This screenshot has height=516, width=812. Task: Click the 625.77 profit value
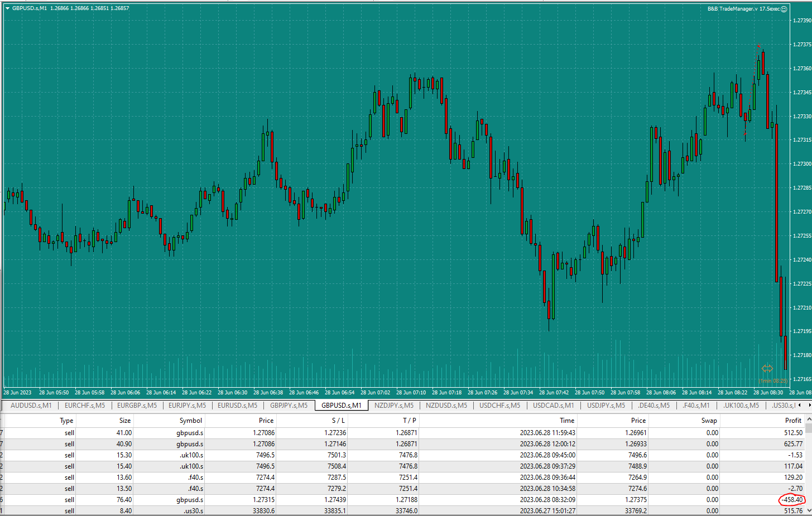793,444
